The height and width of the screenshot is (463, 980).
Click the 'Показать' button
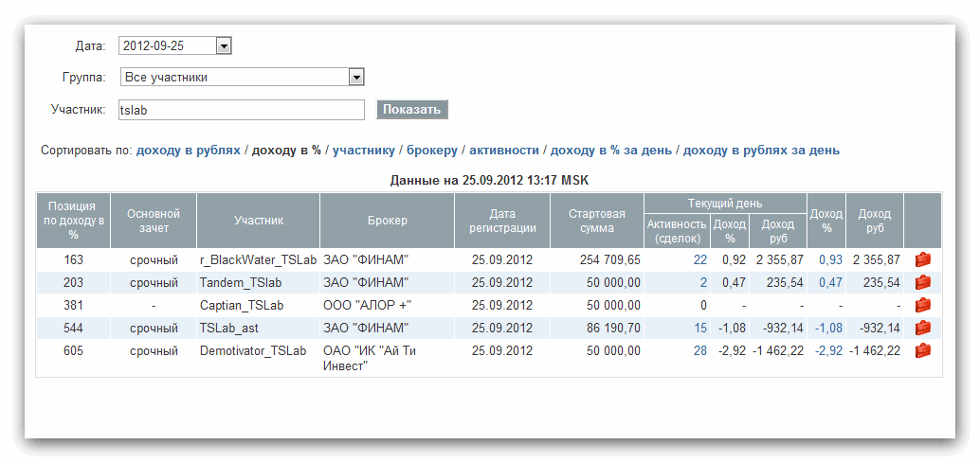(412, 110)
